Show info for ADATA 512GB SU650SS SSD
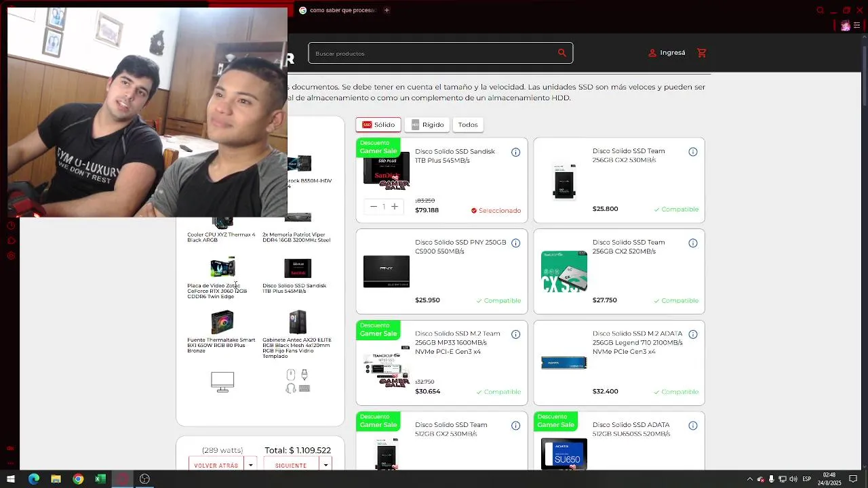The image size is (868, 488). (693, 426)
